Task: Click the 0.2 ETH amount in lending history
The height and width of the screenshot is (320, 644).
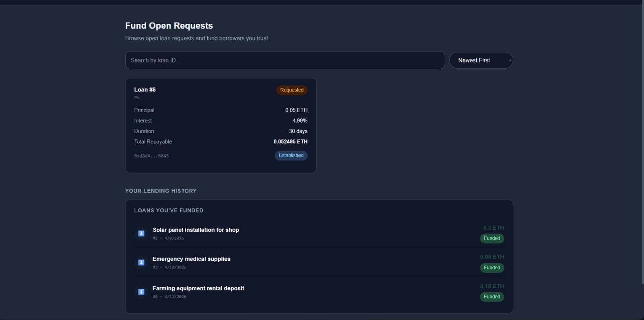Action: pos(493,228)
